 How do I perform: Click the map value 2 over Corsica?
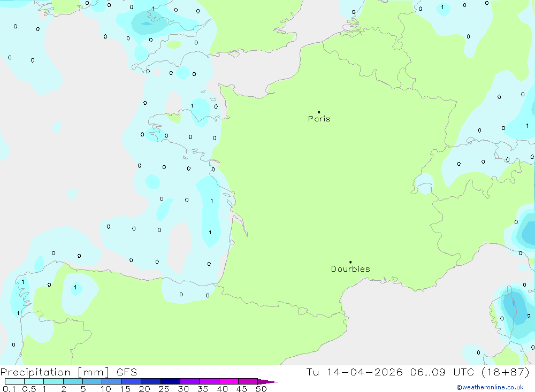[529, 316]
